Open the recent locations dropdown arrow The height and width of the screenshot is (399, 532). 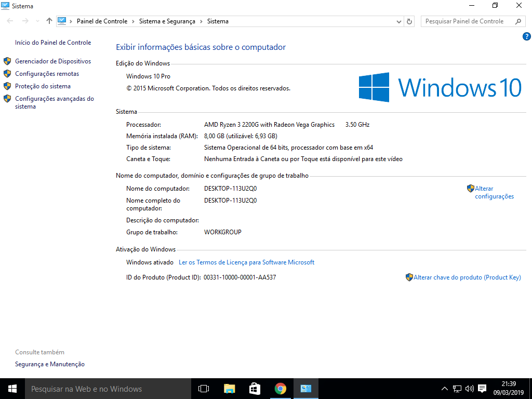[x=37, y=21]
